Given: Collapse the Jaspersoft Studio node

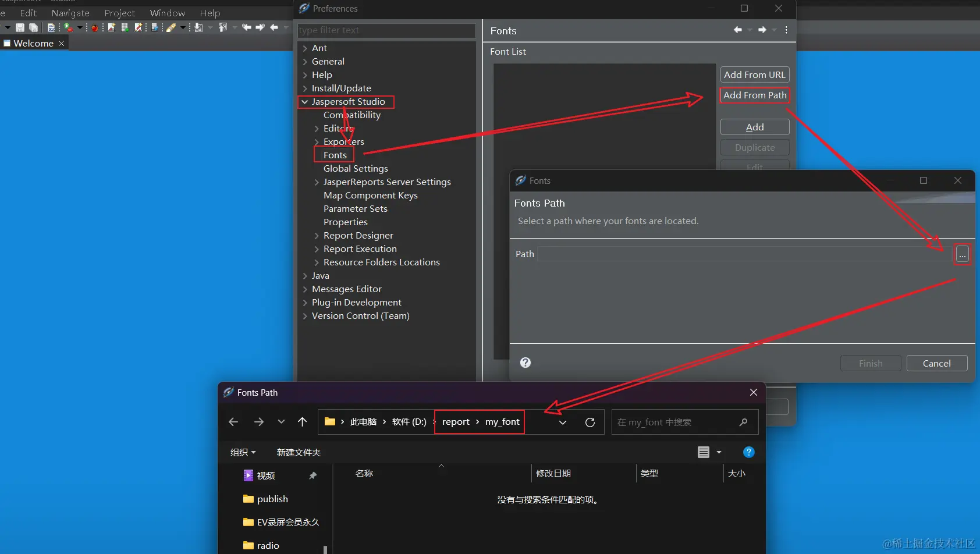Looking at the screenshot, I should coord(305,102).
